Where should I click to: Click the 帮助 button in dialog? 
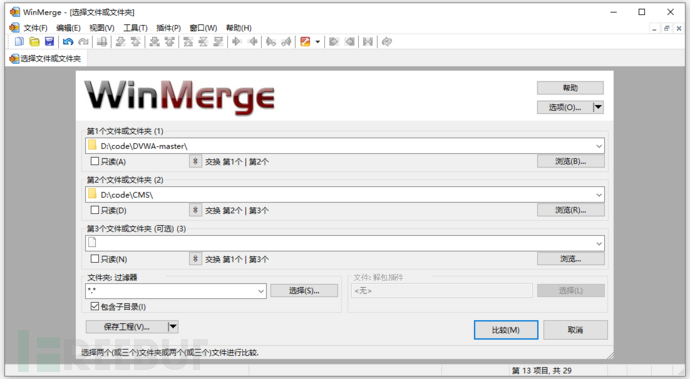pyautogui.click(x=570, y=88)
